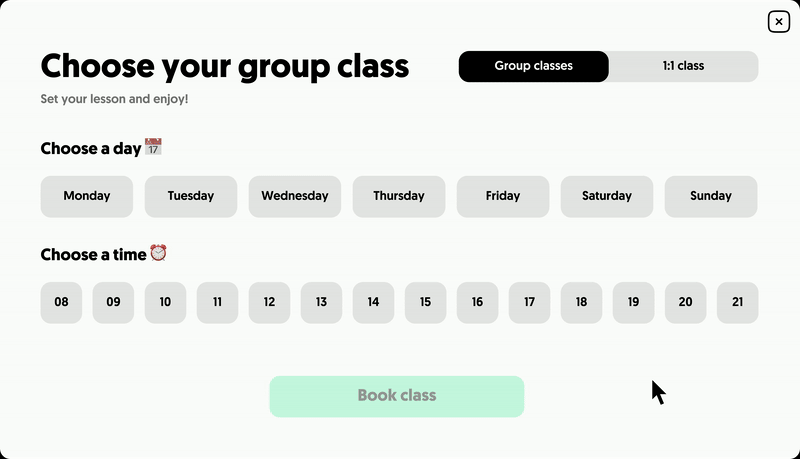
Task: Choose Thursday from the day options
Action: (x=399, y=196)
